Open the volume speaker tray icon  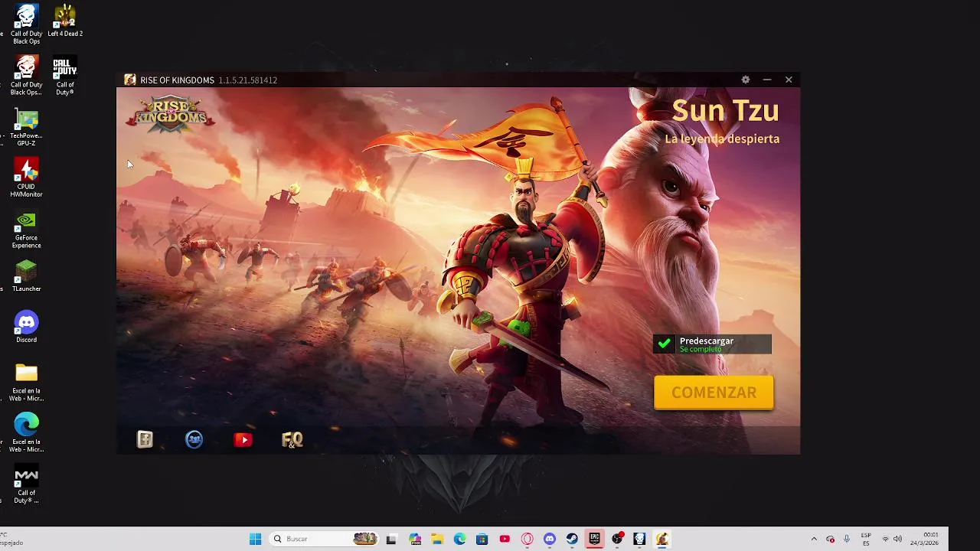tap(897, 539)
